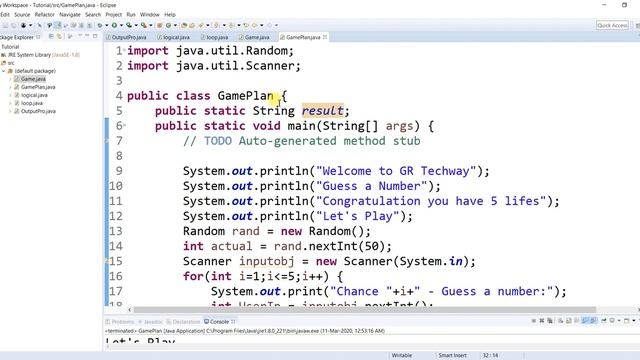Click the 'Smart Insert' status bar entry
The width and height of the screenshot is (640, 360).
click(452, 356)
